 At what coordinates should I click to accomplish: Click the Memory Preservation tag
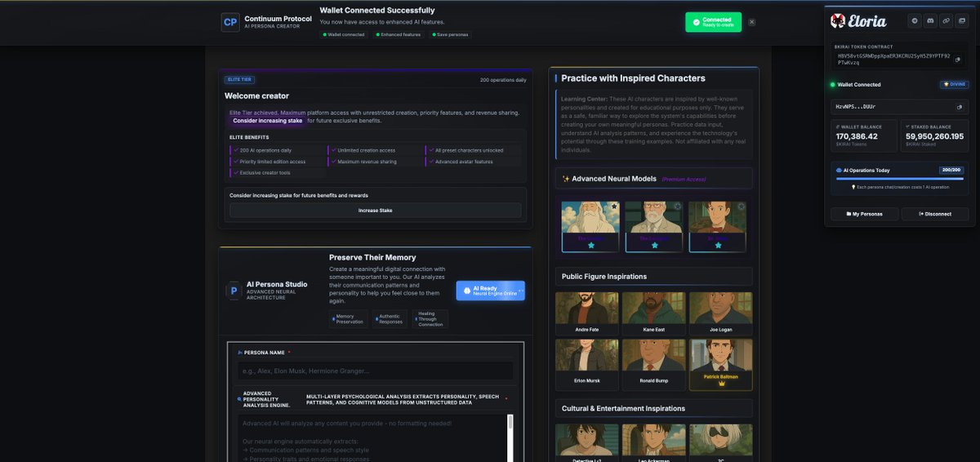pyautogui.click(x=348, y=319)
